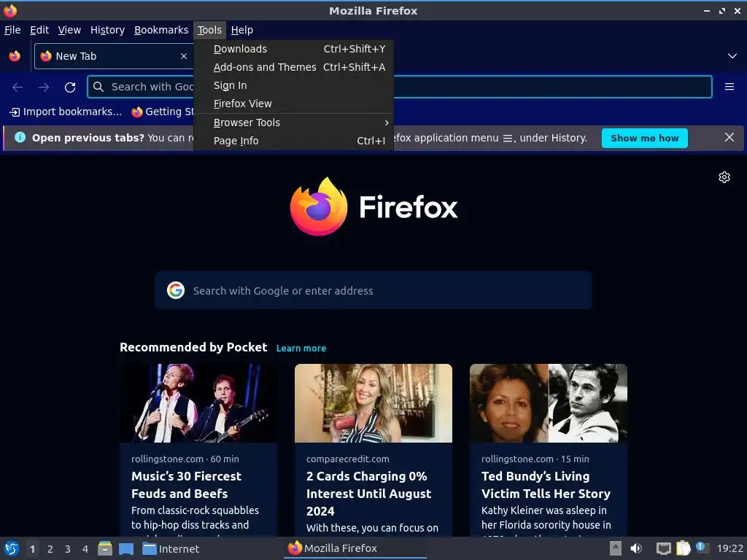This screenshot has height=560, width=747.
Task: Click Ted Bundy's Living Victim headline
Action: tap(546, 485)
